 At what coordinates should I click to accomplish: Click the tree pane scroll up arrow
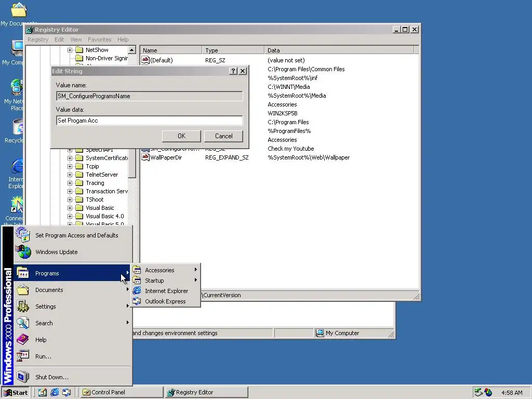tap(131, 50)
